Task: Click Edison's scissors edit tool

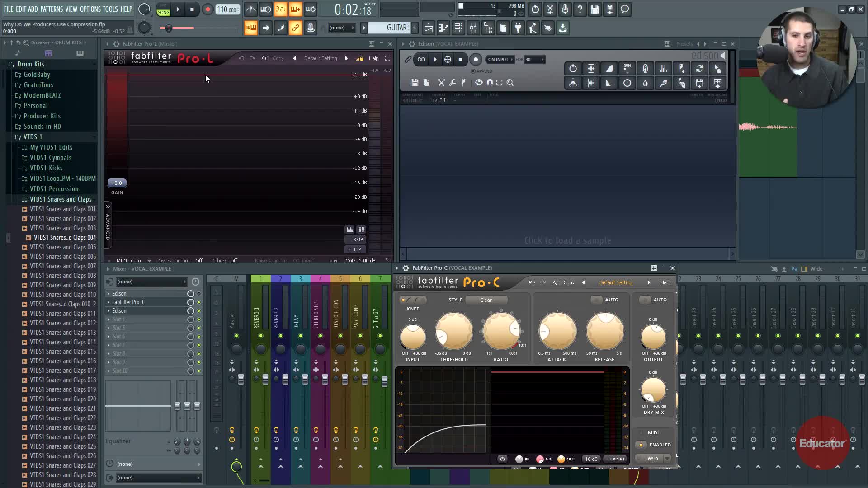Action: pos(441,83)
